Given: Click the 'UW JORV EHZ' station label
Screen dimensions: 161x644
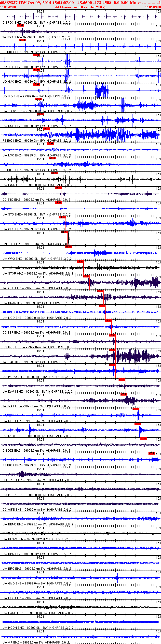Looking at the screenshot, I should [13, 111].
